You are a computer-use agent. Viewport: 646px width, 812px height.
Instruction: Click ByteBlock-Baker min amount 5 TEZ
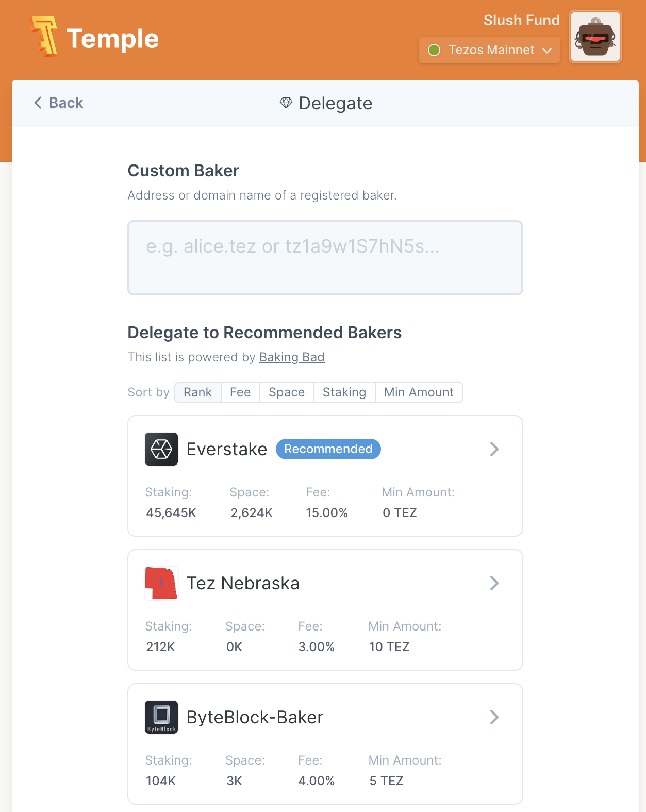(x=386, y=781)
